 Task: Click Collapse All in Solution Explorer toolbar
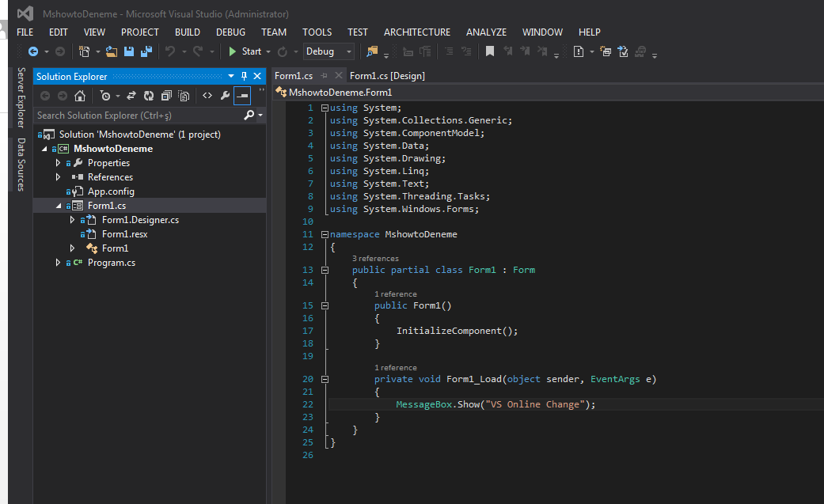[166, 96]
